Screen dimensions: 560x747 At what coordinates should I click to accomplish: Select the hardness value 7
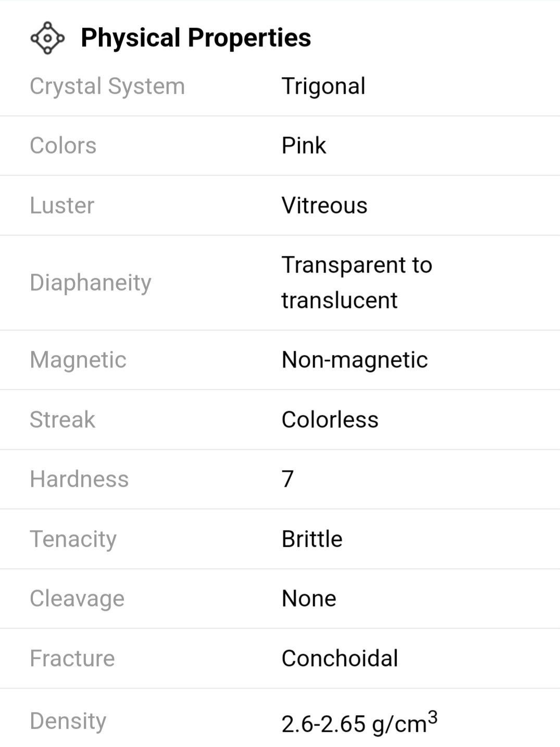point(288,479)
